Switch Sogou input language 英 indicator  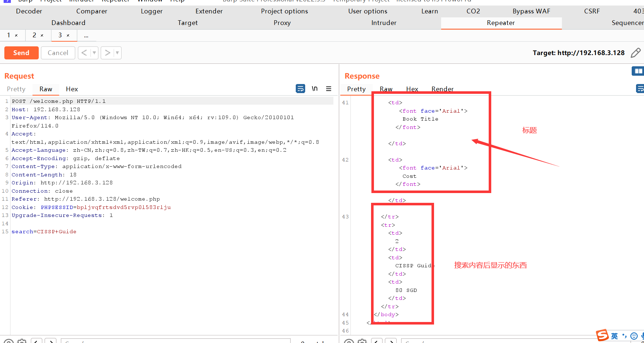point(615,336)
